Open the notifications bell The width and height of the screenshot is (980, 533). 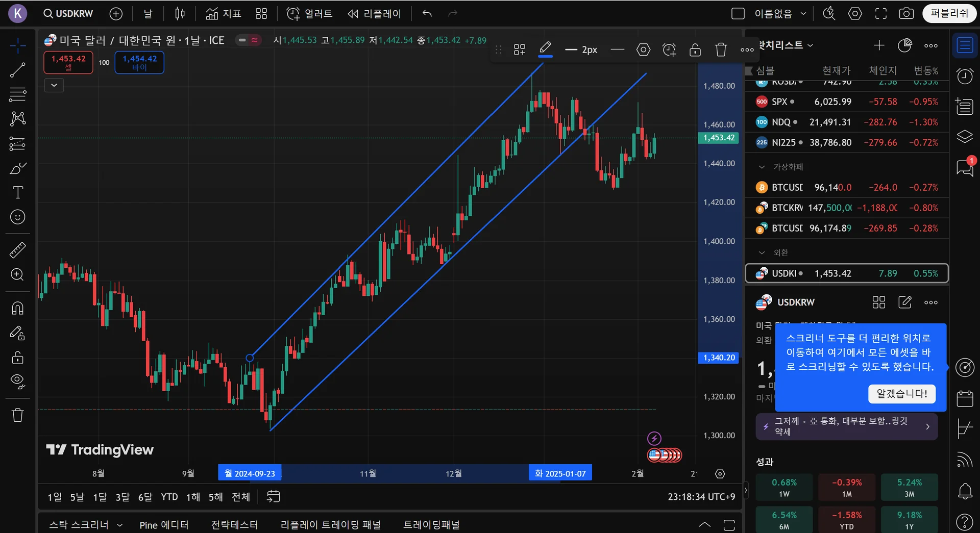click(965, 491)
